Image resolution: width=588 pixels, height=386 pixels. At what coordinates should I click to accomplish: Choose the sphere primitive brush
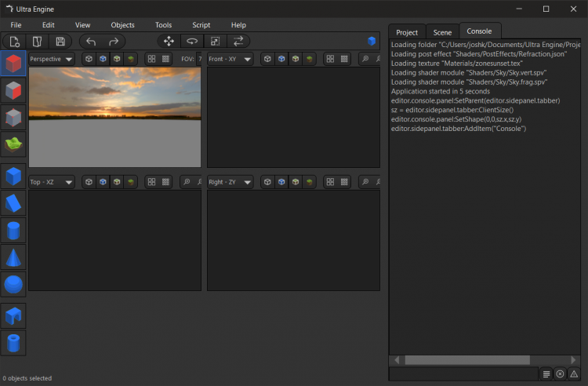tap(13, 284)
